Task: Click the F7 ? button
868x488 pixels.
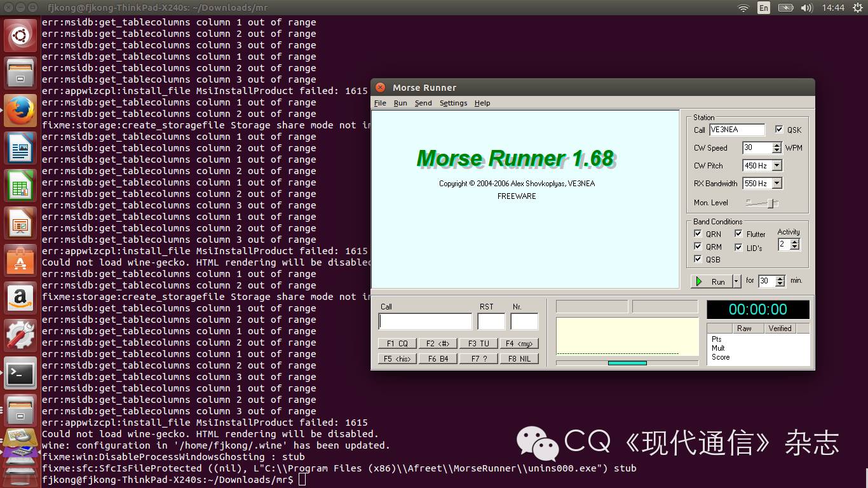Action: [x=478, y=359]
